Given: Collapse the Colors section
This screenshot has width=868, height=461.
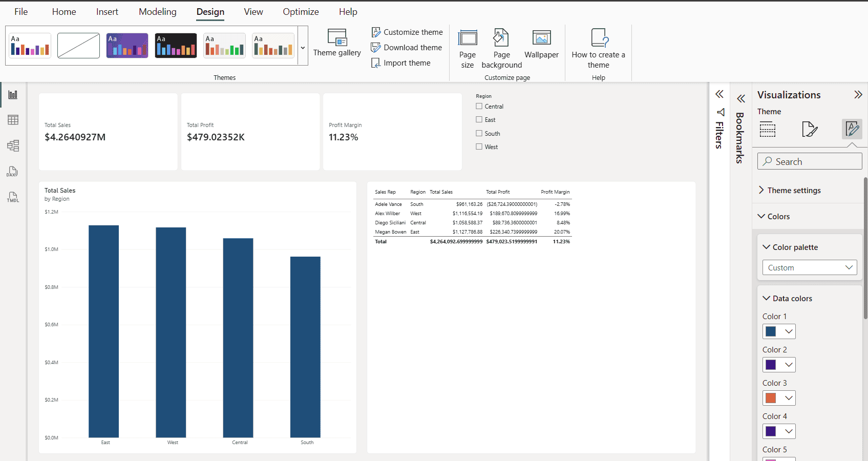Looking at the screenshot, I should [774, 216].
